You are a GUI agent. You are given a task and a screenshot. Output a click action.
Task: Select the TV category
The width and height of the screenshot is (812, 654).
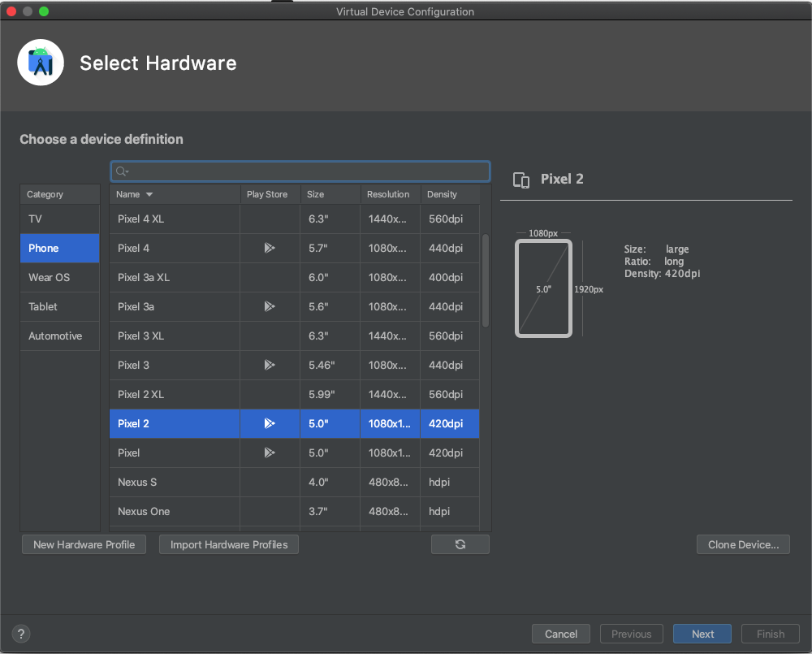pos(59,219)
